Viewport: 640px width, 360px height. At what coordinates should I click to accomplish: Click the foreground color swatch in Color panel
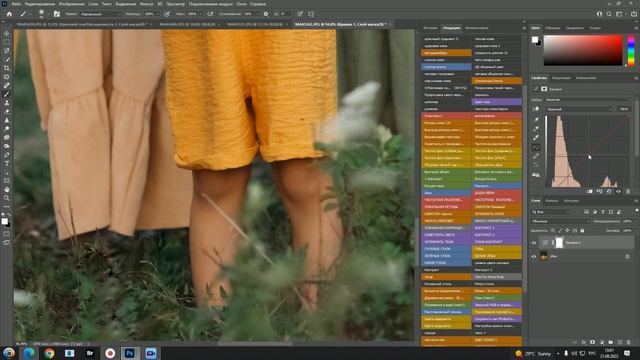535,40
